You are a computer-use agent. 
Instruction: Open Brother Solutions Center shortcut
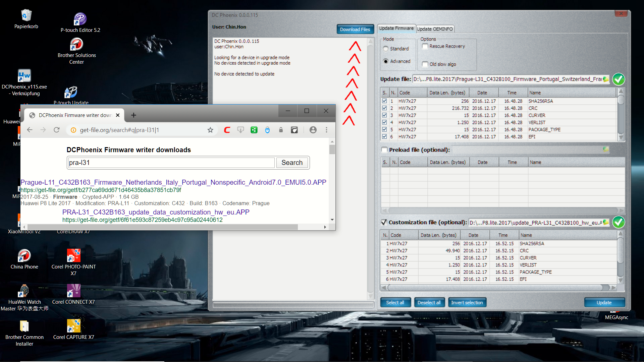[x=76, y=51]
